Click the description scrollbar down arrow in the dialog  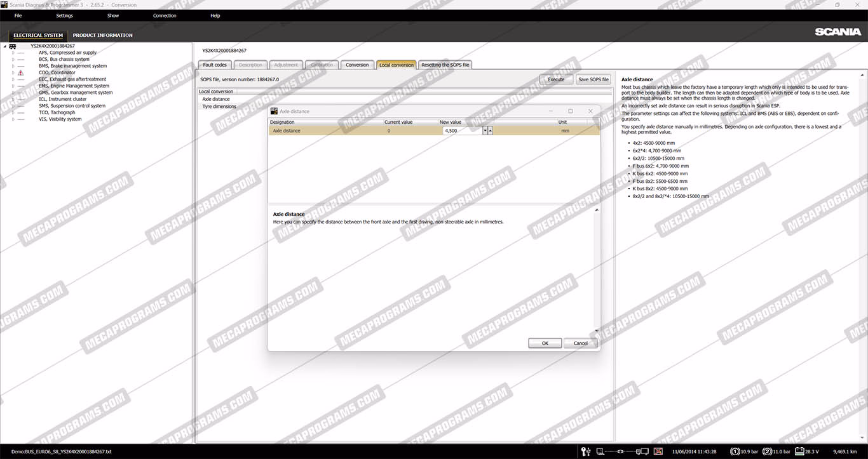point(596,331)
